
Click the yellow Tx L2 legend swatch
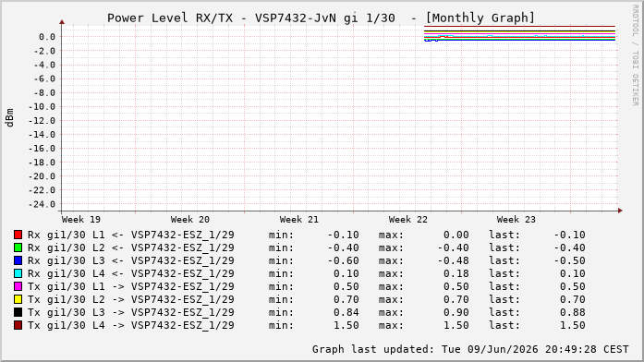tap(18, 299)
